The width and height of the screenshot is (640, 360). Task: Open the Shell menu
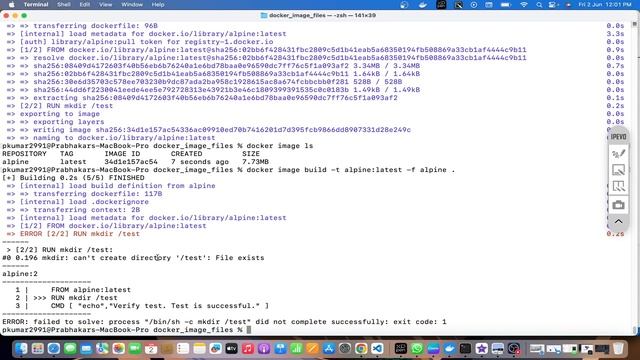click(x=64, y=4)
